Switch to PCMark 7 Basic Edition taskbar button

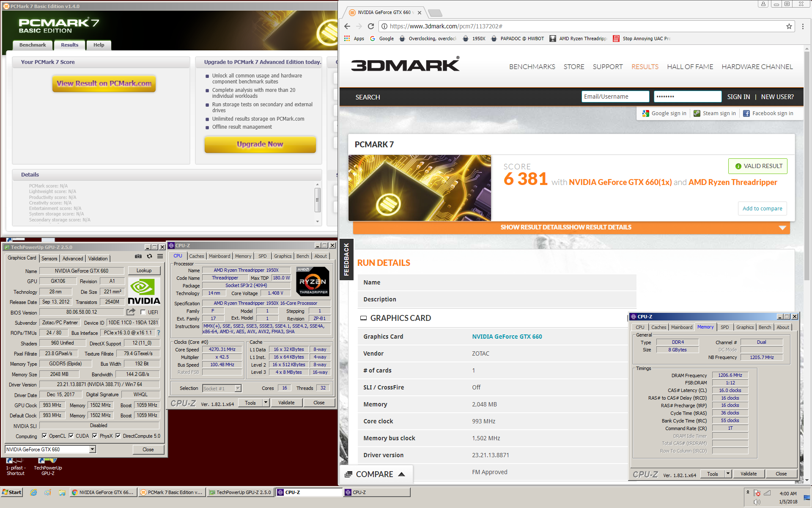point(171,492)
